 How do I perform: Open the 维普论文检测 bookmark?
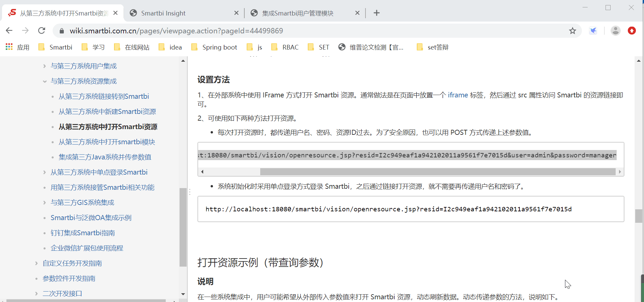coord(371,47)
